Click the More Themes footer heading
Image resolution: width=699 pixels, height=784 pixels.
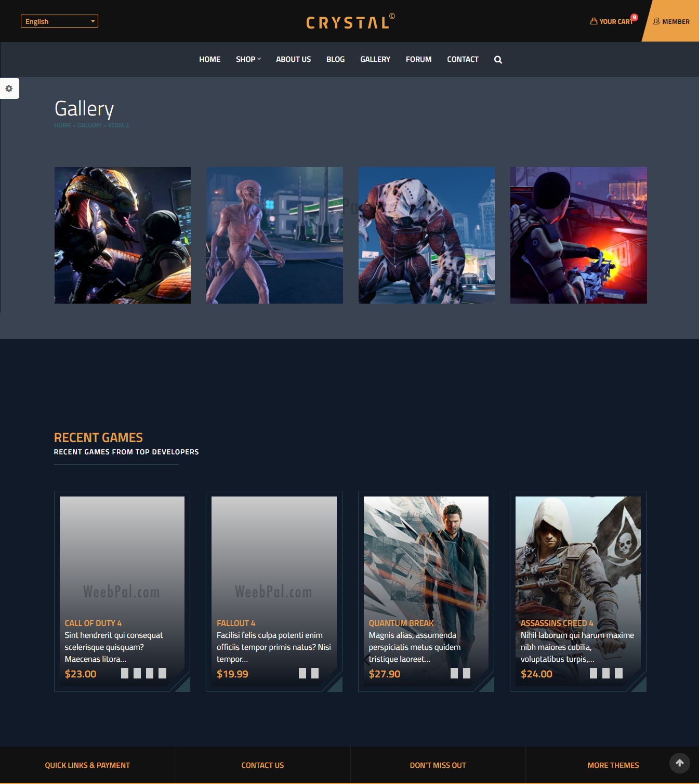pos(613,765)
